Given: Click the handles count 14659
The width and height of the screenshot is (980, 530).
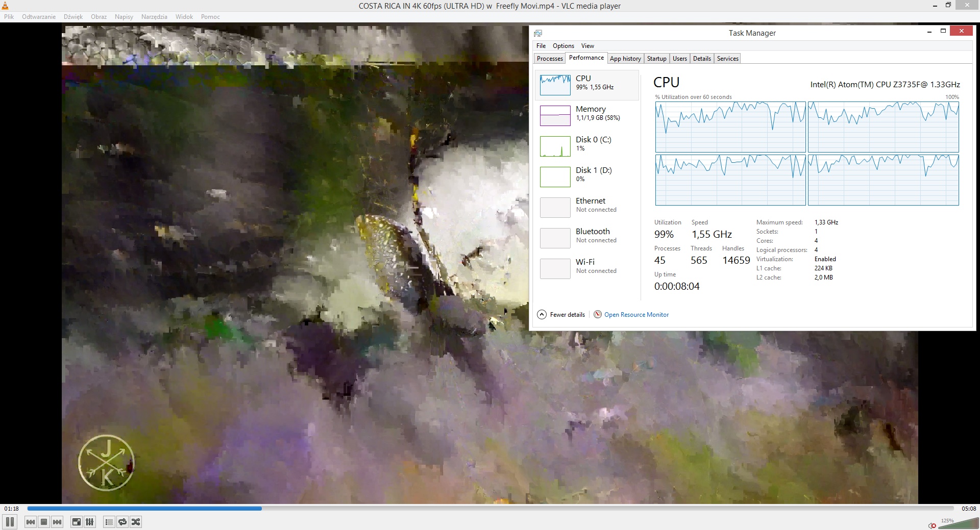Looking at the screenshot, I should pyautogui.click(x=736, y=260).
